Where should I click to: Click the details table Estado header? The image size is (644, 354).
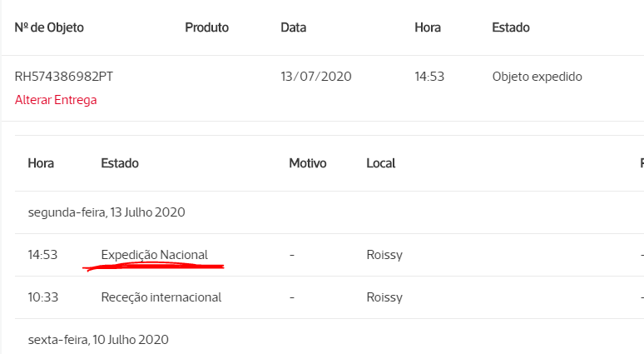[x=120, y=163]
